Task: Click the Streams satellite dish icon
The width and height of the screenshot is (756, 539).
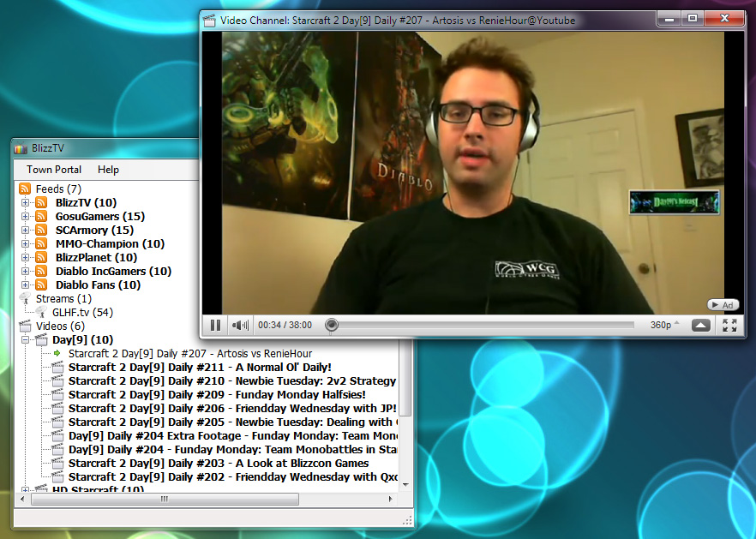Action: tap(25, 299)
